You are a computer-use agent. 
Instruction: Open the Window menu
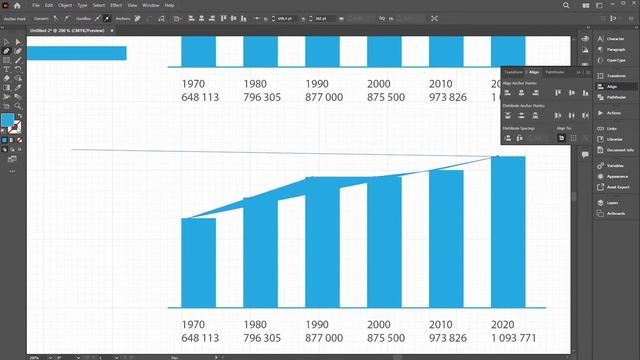151,5
